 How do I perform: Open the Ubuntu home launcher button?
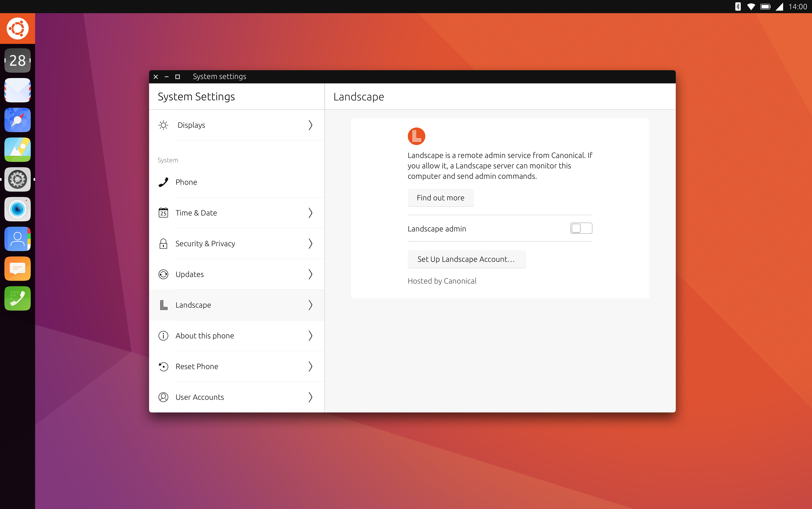18,29
